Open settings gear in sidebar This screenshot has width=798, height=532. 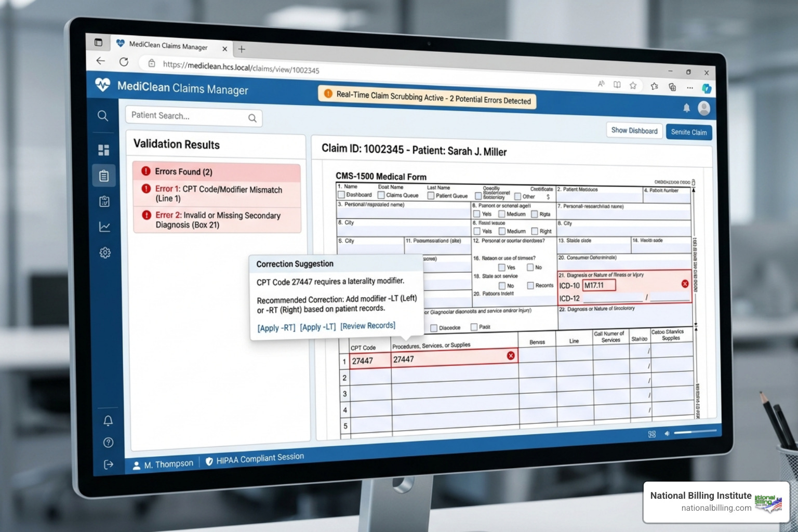[x=105, y=252]
